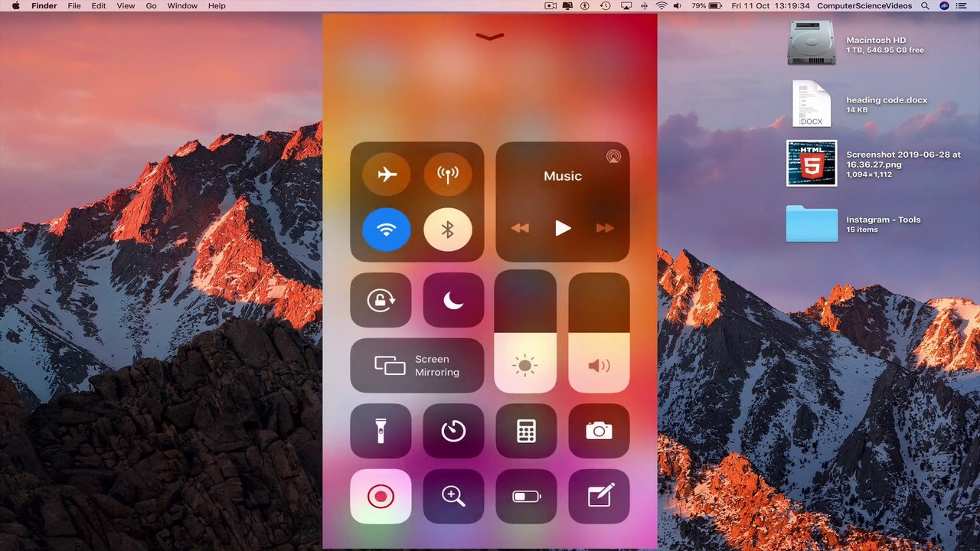Toggle portrait orientation lock

coord(381,300)
